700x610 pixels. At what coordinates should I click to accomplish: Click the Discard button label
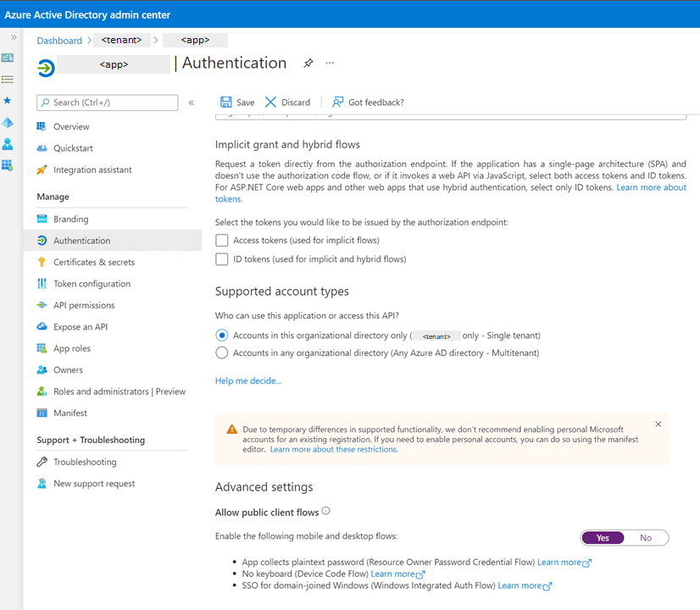[x=296, y=103]
